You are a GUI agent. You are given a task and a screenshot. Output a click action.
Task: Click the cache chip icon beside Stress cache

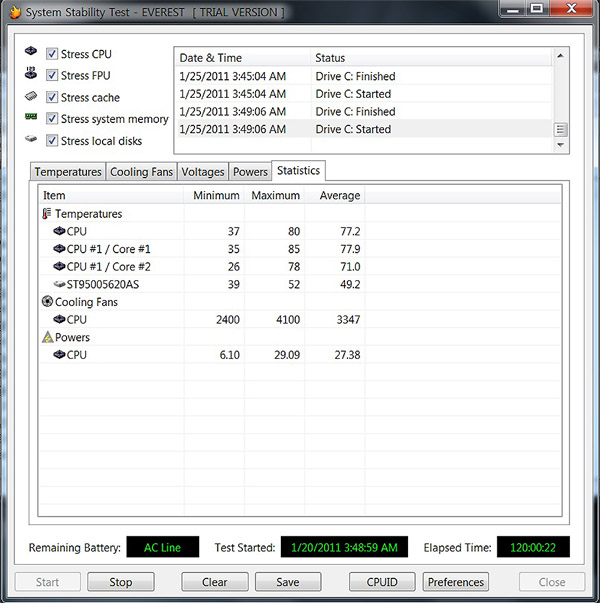[x=31, y=96]
